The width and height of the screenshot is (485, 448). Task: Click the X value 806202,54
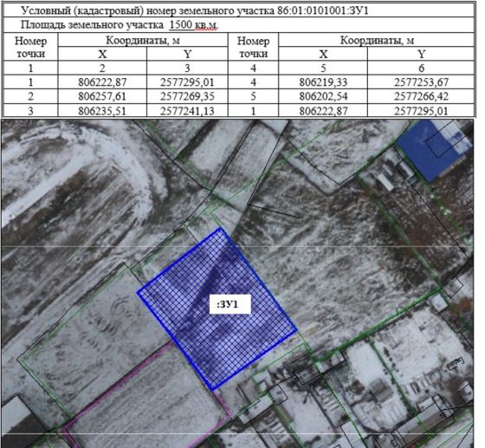click(x=323, y=96)
